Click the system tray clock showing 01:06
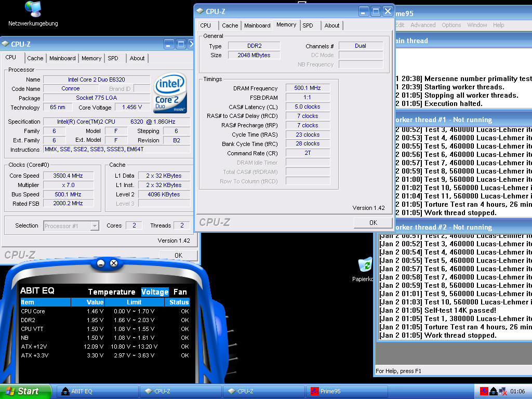 click(x=517, y=391)
